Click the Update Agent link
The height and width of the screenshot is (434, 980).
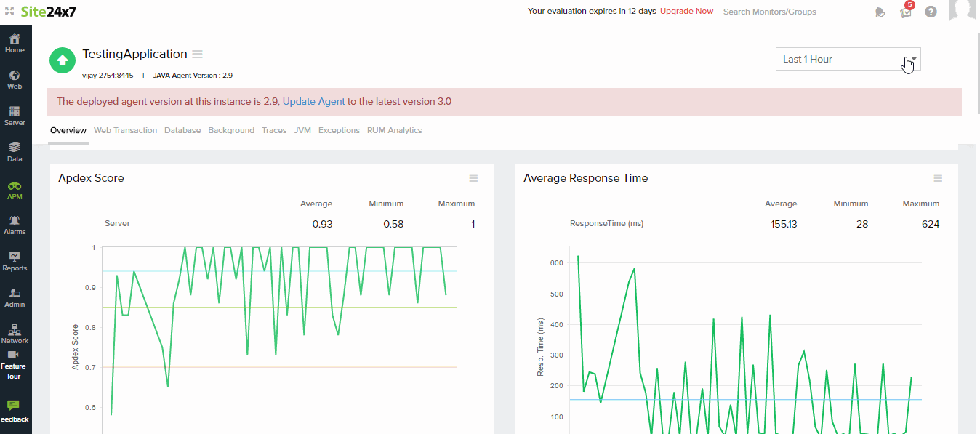click(313, 101)
